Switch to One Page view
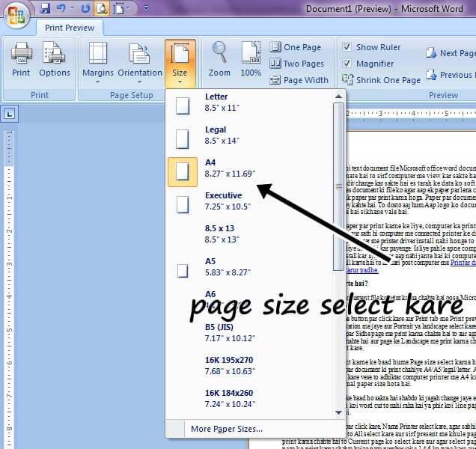The height and width of the screenshot is (449, 476). pyautogui.click(x=296, y=47)
